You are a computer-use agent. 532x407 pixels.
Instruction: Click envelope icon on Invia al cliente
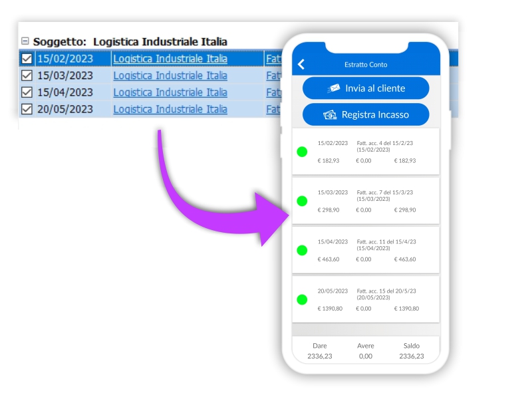333,88
